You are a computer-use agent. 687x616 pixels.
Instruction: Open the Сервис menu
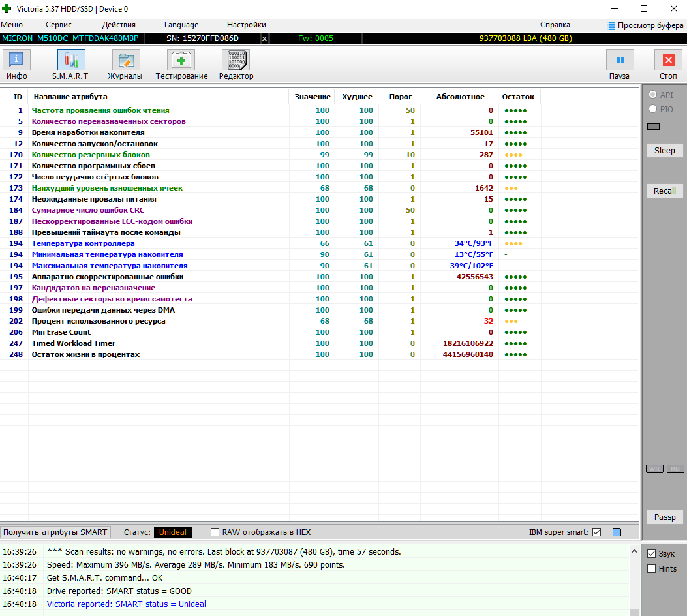coord(59,25)
